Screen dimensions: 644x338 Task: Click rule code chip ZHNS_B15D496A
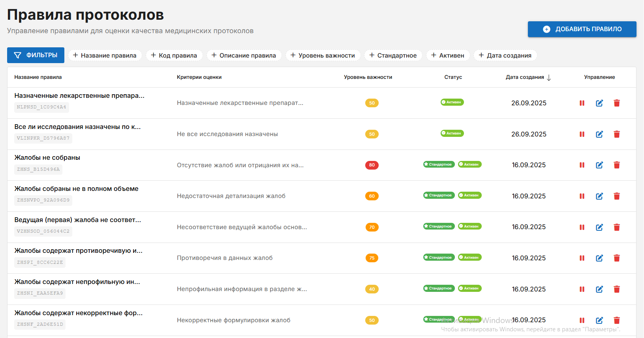click(x=38, y=169)
